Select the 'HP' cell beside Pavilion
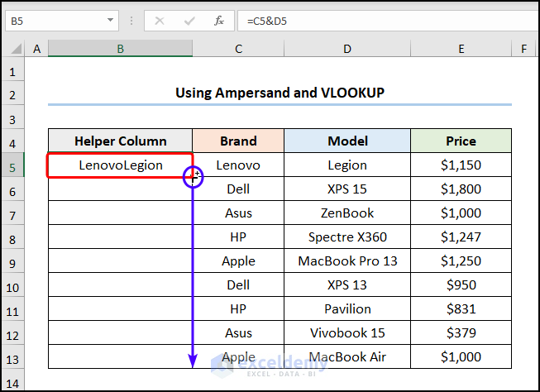540x392 pixels. [x=238, y=309]
